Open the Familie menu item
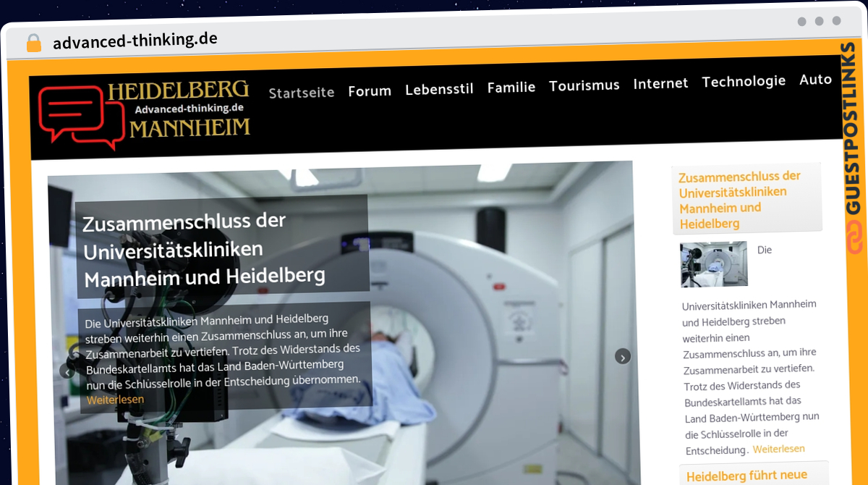This screenshot has height=485, width=868. 511,87
